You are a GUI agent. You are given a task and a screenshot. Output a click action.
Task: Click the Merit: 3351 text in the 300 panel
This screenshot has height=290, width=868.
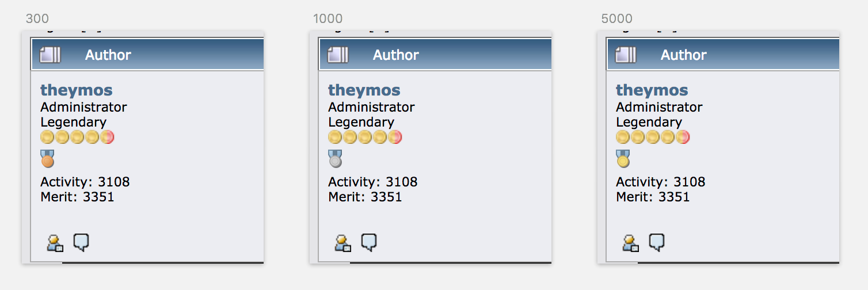coord(77,197)
